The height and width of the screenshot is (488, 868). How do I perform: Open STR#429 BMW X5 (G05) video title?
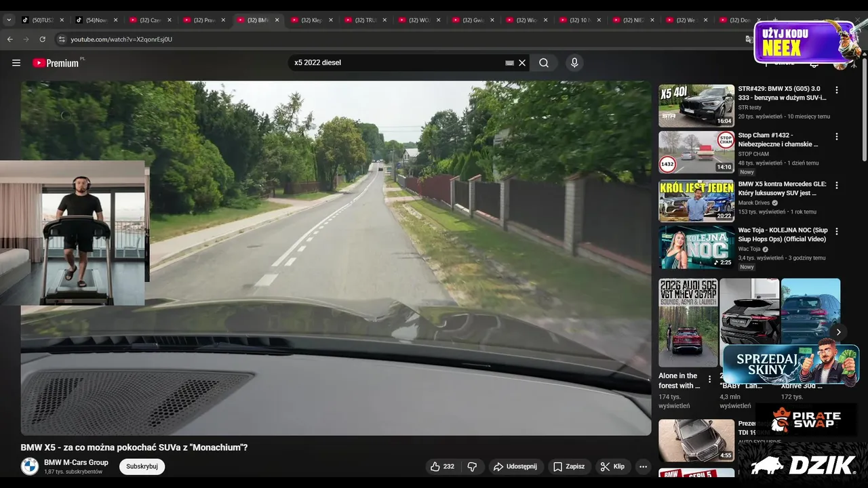pos(782,93)
